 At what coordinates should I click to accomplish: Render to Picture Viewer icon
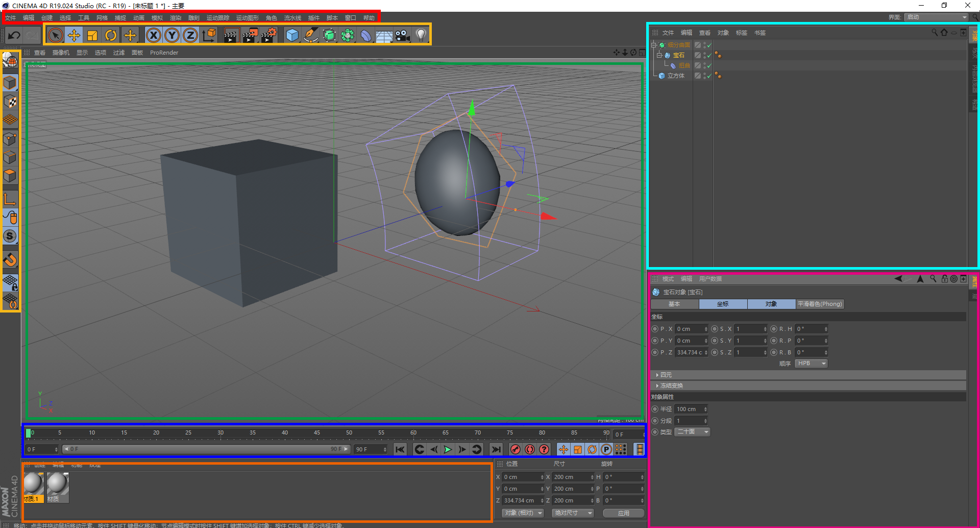[x=250, y=35]
